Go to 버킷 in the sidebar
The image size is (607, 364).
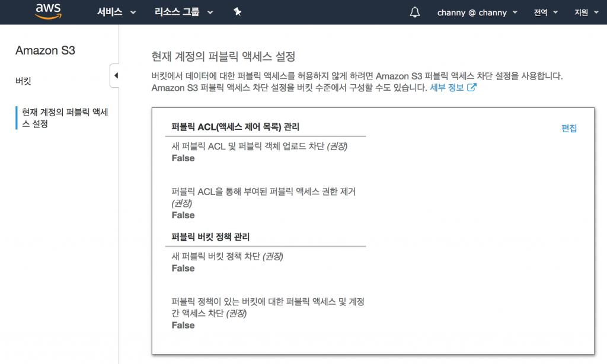click(x=23, y=81)
